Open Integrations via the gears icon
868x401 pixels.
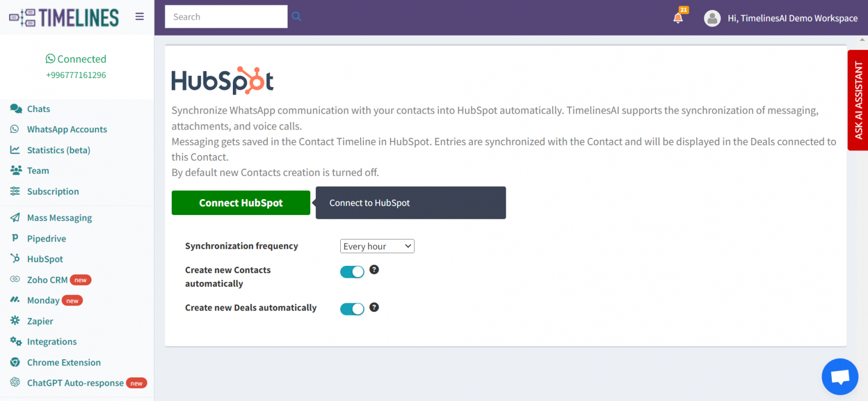pos(14,341)
